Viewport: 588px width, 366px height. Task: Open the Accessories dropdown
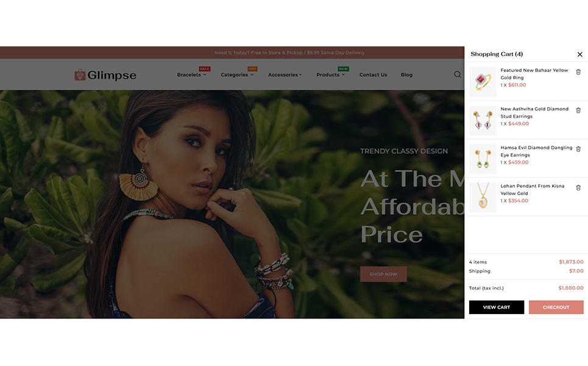click(285, 74)
